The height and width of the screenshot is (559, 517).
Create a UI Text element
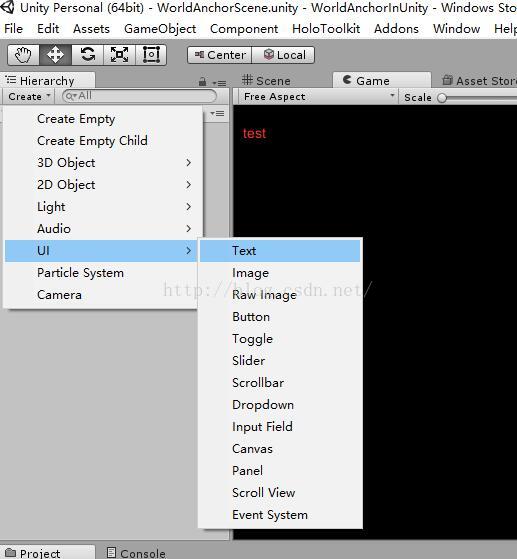tap(280, 251)
